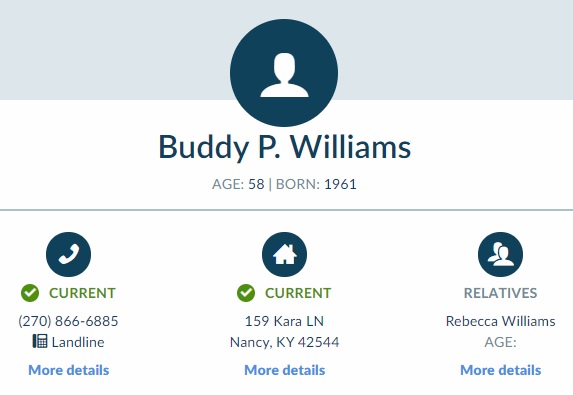
Task: Click the Landline type label
Action: (78, 342)
